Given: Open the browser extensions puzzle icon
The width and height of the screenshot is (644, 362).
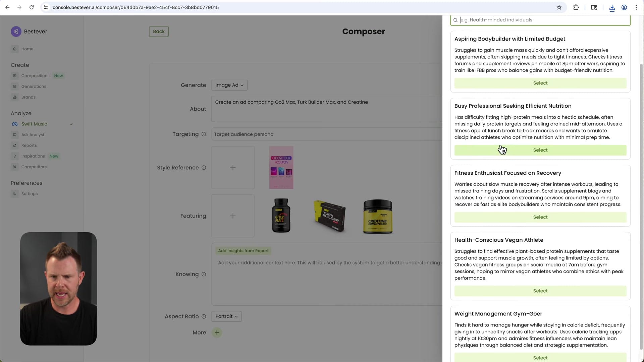Looking at the screenshot, I should [576, 7].
